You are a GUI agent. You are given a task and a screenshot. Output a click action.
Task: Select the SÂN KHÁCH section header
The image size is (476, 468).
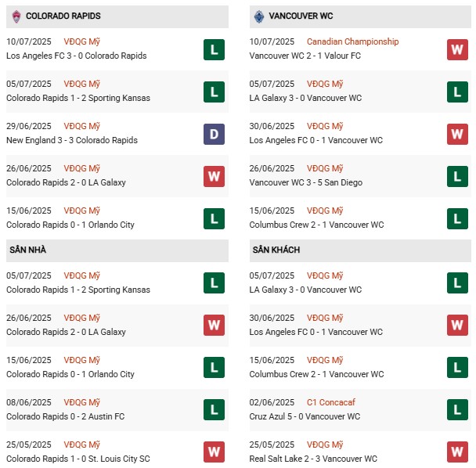(276, 250)
